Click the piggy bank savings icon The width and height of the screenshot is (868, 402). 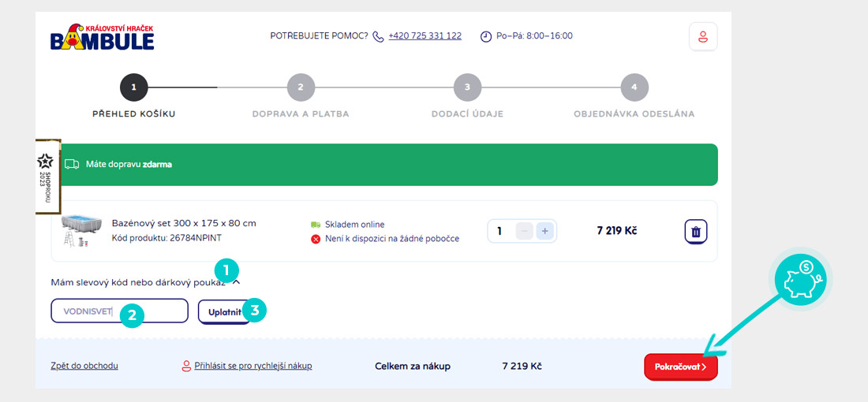click(x=799, y=281)
